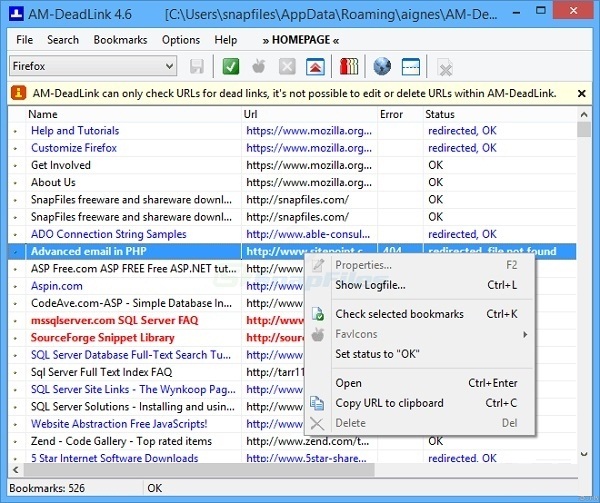The height and width of the screenshot is (503, 600).
Task: Click the gray X stop toolbar icon
Action: (x=286, y=67)
